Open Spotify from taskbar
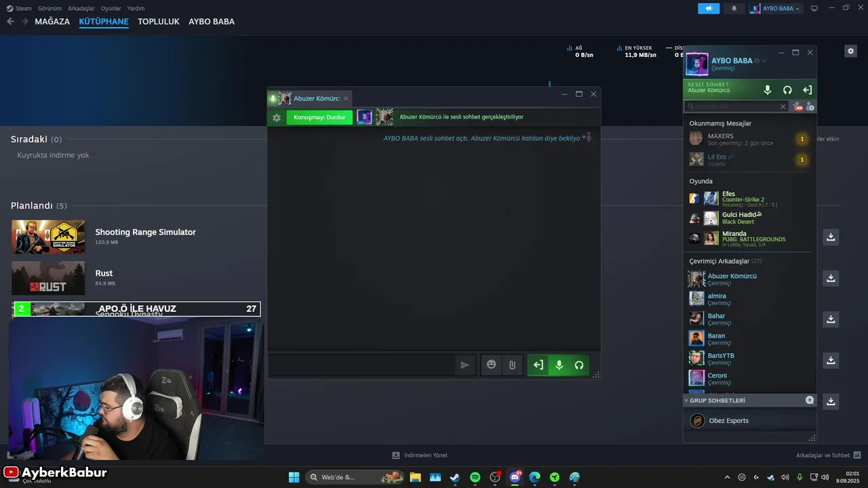 coord(475,477)
